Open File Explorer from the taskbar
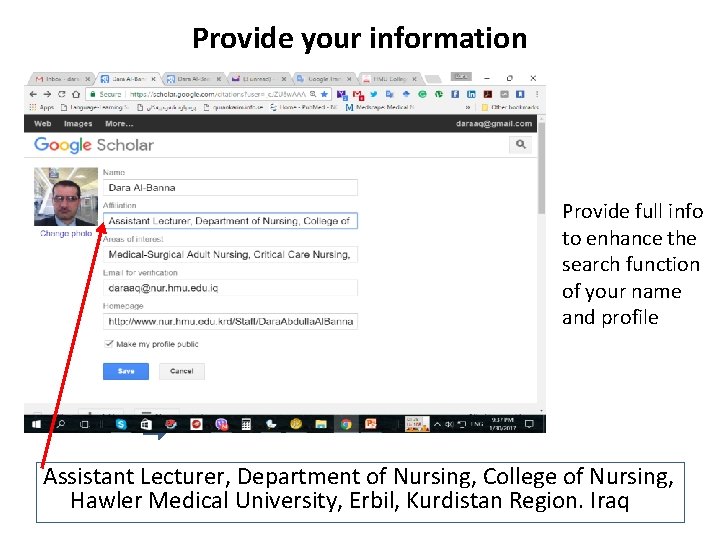 click(x=321, y=424)
